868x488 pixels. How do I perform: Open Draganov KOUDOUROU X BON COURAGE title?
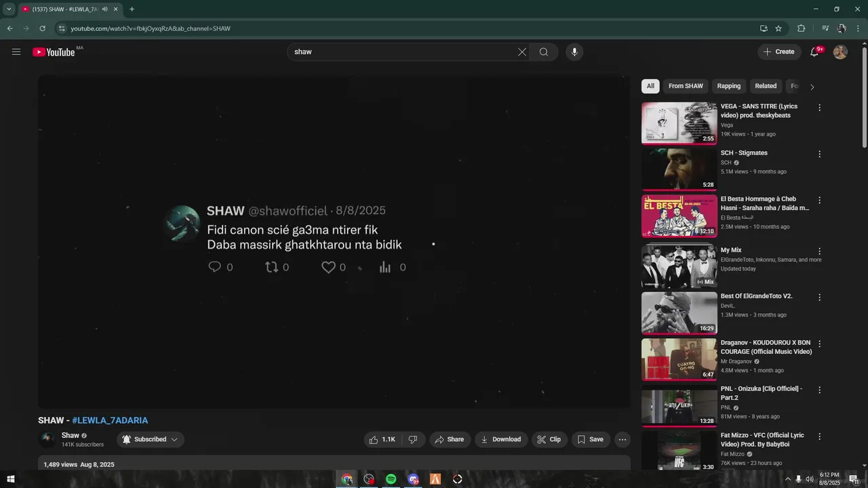(x=766, y=347)
